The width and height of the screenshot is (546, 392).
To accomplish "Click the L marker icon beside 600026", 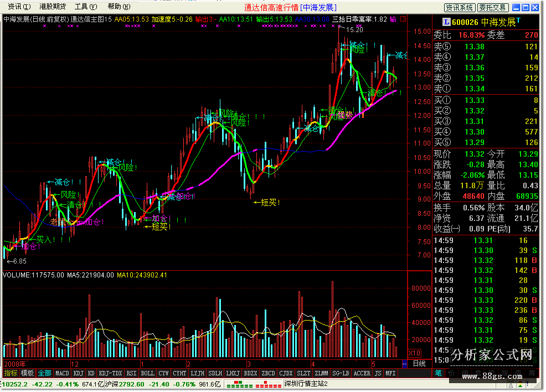I will point(446,22).
